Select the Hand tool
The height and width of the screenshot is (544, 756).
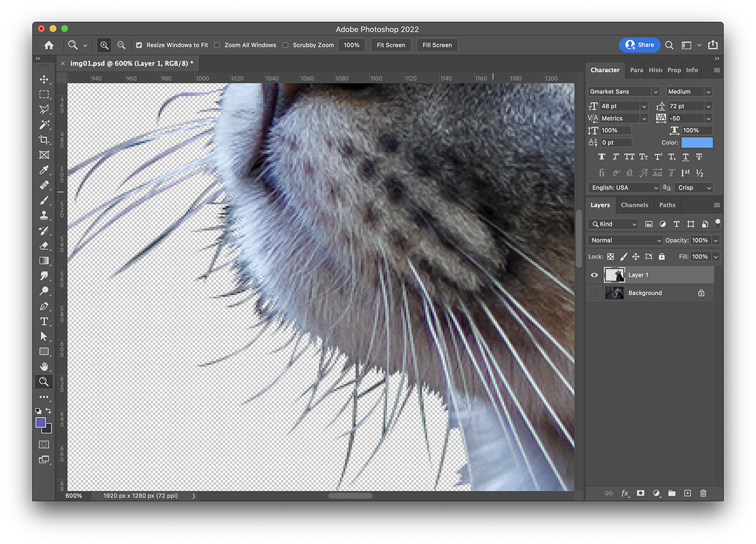(x=44, y=366)
